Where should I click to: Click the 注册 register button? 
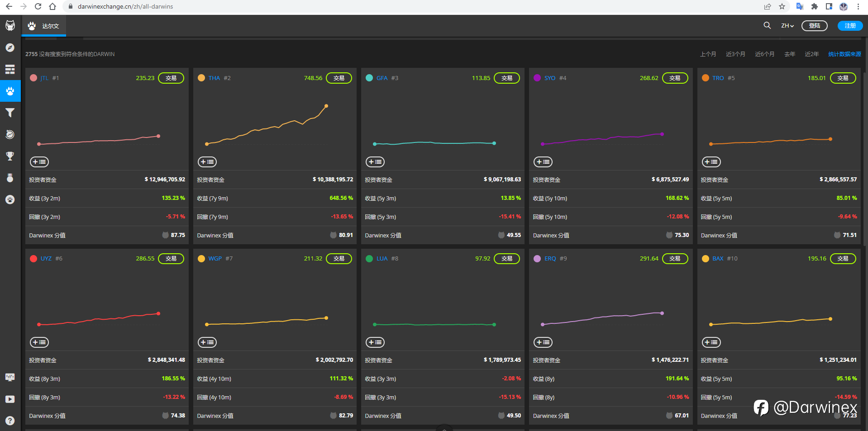click(850, 26)
